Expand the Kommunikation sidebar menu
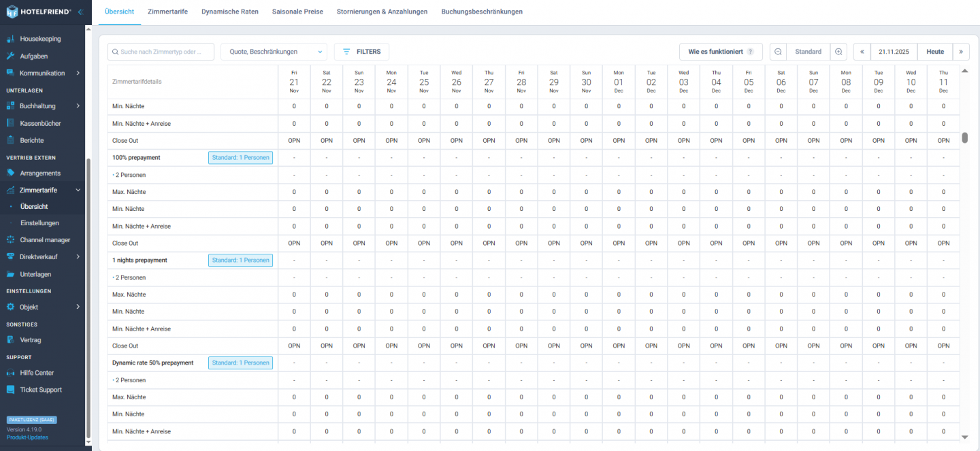The height and width of the screenshot is (451, 980). pyautogui.click(x=78, y=73)
